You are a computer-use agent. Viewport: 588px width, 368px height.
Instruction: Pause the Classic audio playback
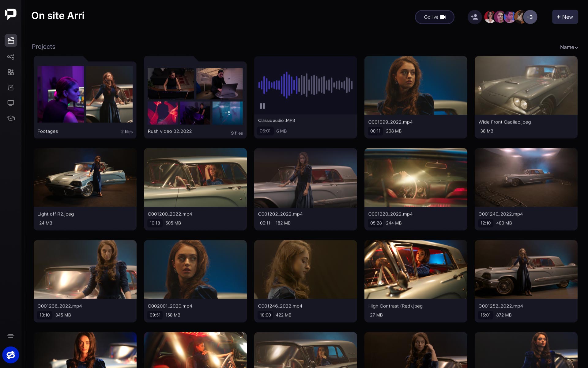262,106
